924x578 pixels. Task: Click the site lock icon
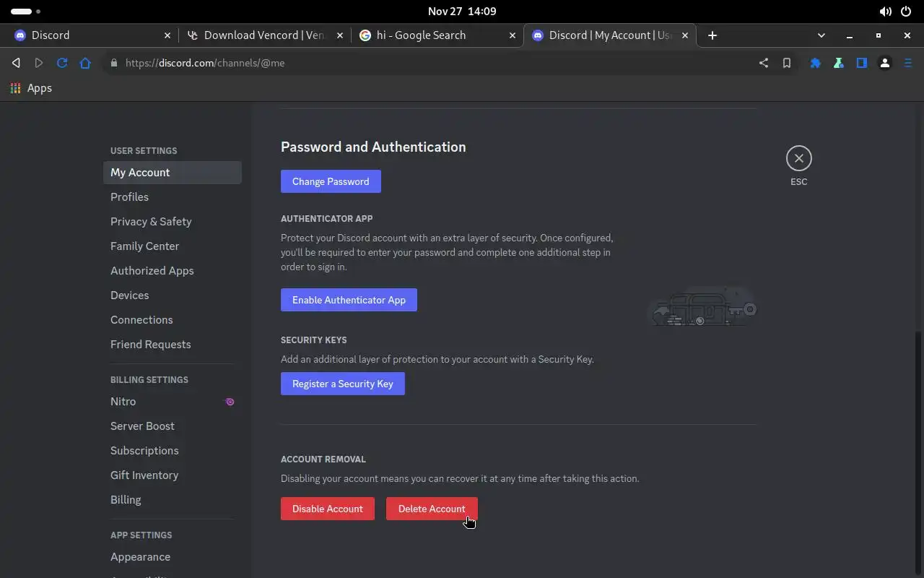(x=113, y=63)
